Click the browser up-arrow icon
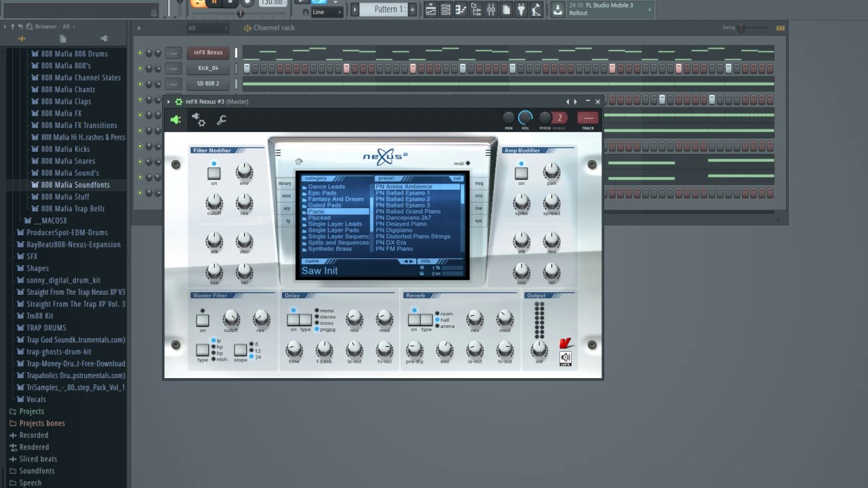868x488 pixels. coord(12,26)
